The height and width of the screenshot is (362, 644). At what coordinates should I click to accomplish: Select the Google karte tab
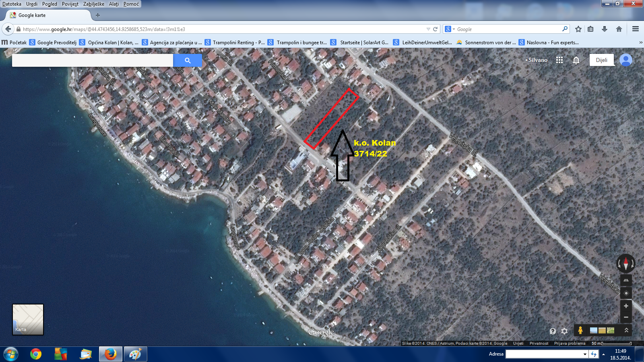[48, 15]
